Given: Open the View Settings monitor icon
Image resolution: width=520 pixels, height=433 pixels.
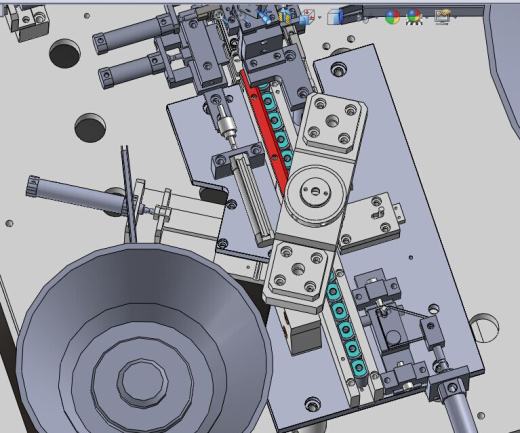Looking at the screenshot, I should (x=442, y=16).
